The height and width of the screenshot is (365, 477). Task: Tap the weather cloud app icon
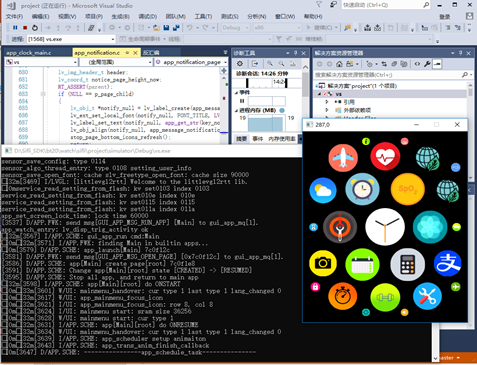tap(323, 190)
